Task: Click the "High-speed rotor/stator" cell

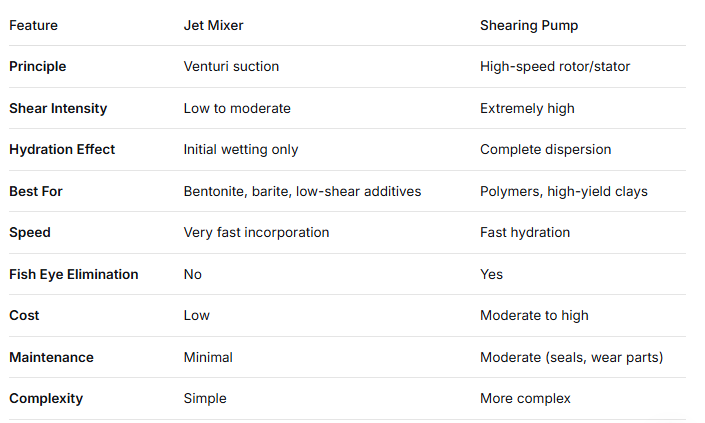Action: pyautogui.click(x=555, y=66)
